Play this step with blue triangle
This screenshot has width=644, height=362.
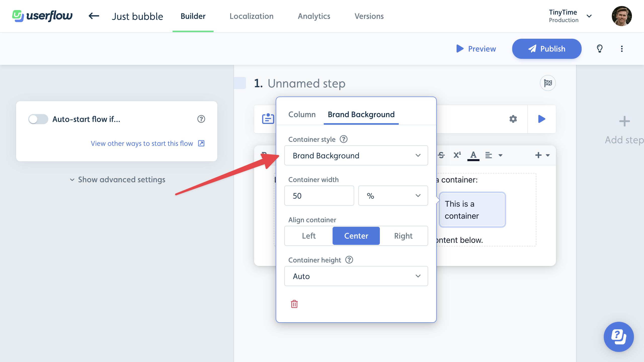click(x=542, y=119)
